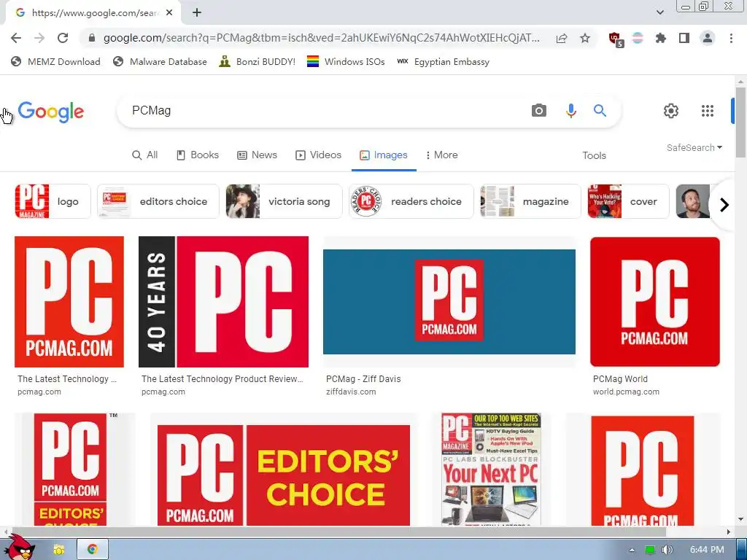
Task: Select the editors choice chip
Action: [x=158, y=201]
